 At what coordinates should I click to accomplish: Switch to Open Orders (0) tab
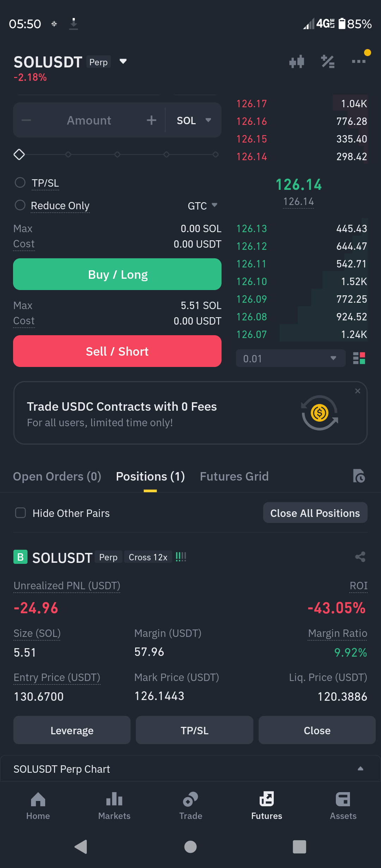pyautogui.click(x=57, y=476)
